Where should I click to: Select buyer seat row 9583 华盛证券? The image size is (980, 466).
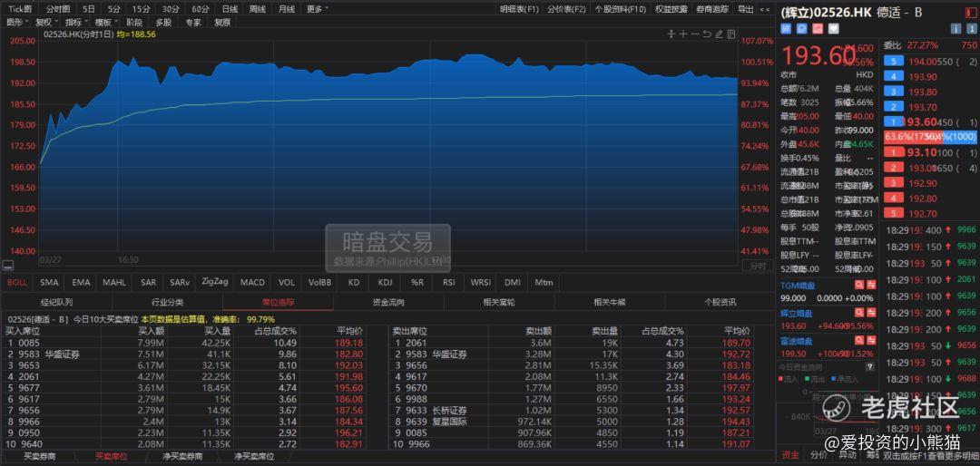[184, 354]
